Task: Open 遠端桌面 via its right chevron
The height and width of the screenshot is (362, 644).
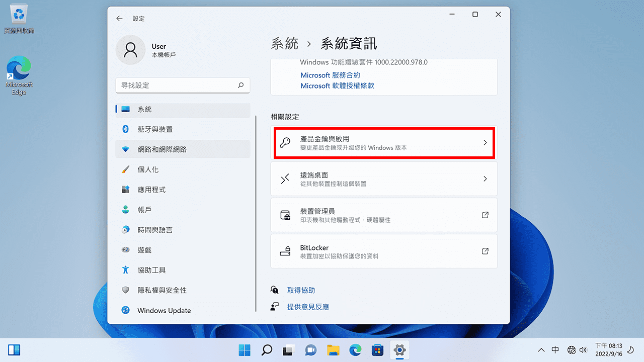Action: pos(485,178)
